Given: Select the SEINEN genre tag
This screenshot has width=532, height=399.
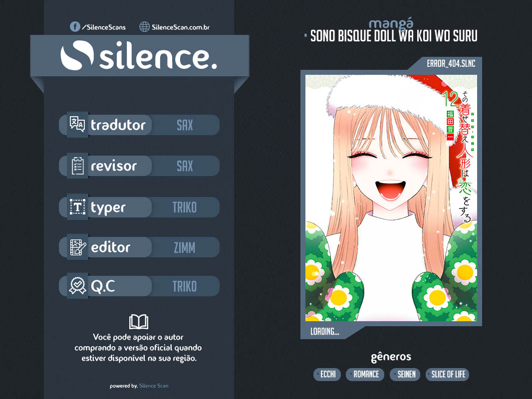Looking at the screenshot, I should coord(405,375).
